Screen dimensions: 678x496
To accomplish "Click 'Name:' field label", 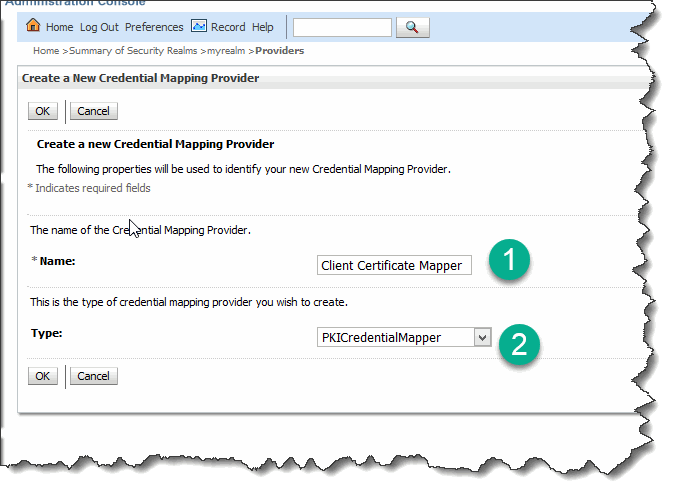I will coord(58,261).
